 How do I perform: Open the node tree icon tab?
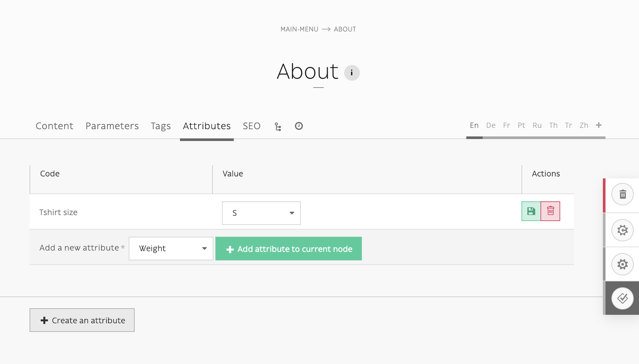point(278,127)
